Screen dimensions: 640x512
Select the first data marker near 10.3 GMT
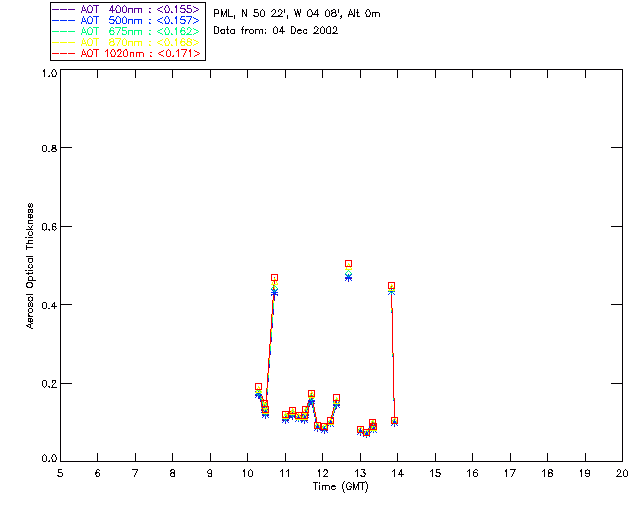coord(258,387)
